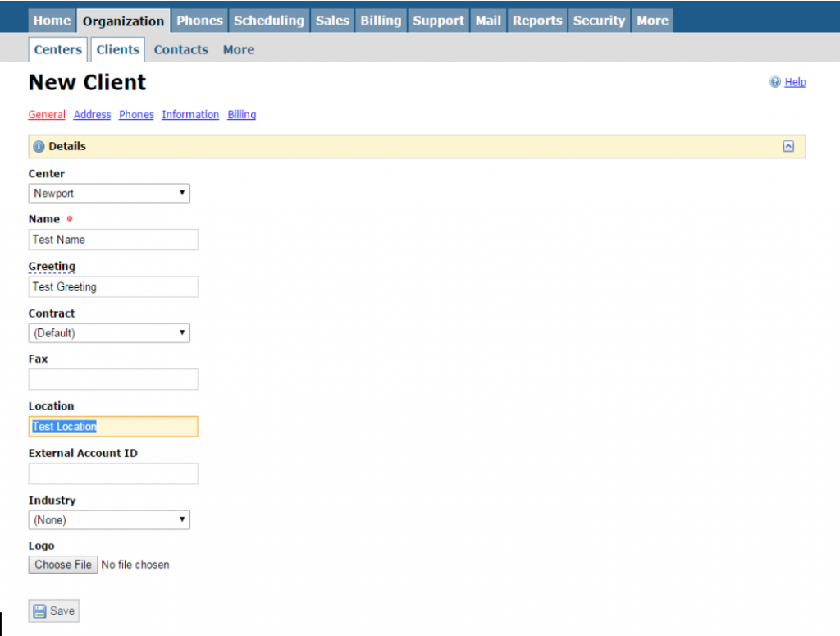Open the Centers sub-tab

(57, 49)
